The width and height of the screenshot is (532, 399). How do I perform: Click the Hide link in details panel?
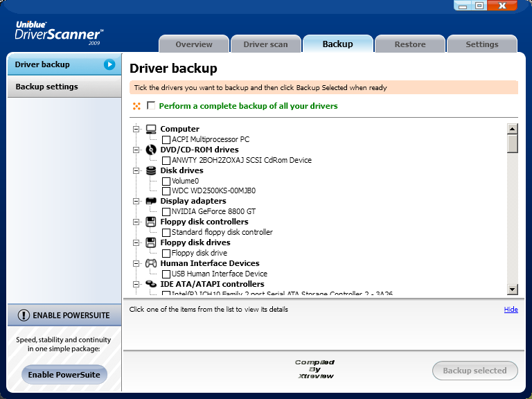pyautogui.click(x=511, y=310)
